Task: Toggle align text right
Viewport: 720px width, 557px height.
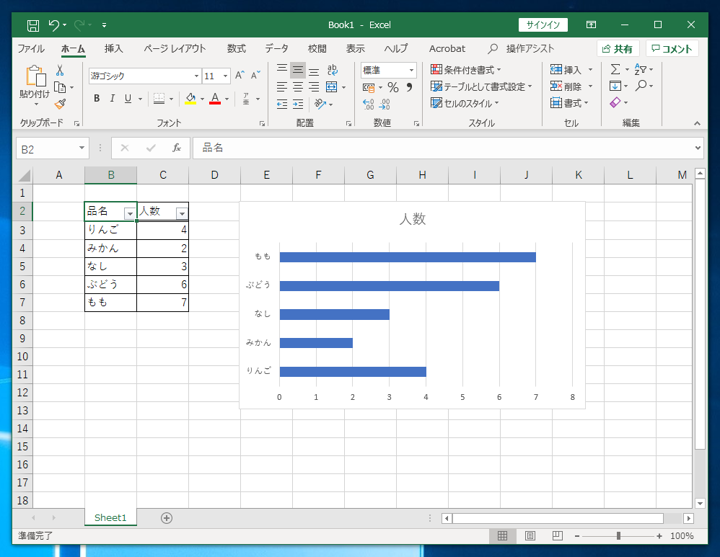Action: click(314, 87)
